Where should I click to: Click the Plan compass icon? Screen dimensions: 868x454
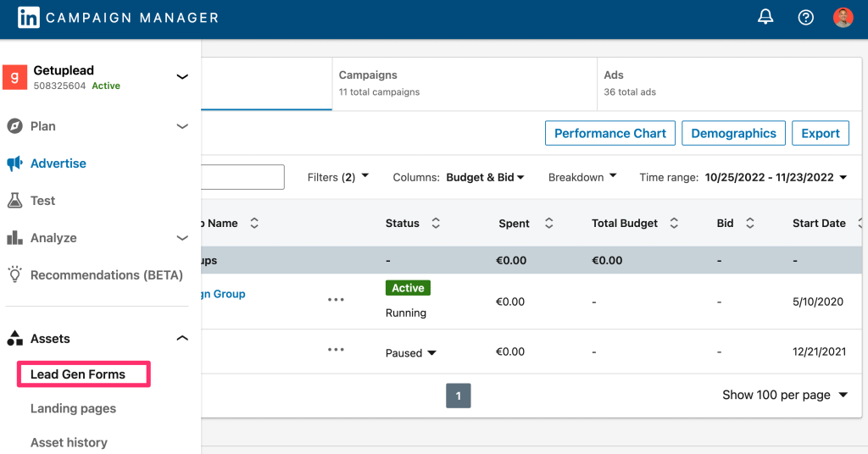15,126
